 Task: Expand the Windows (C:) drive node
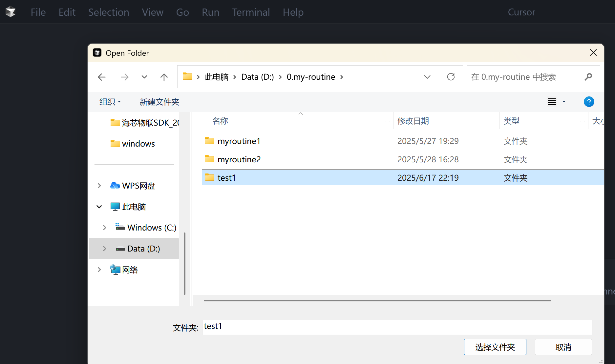click(104, 228)
